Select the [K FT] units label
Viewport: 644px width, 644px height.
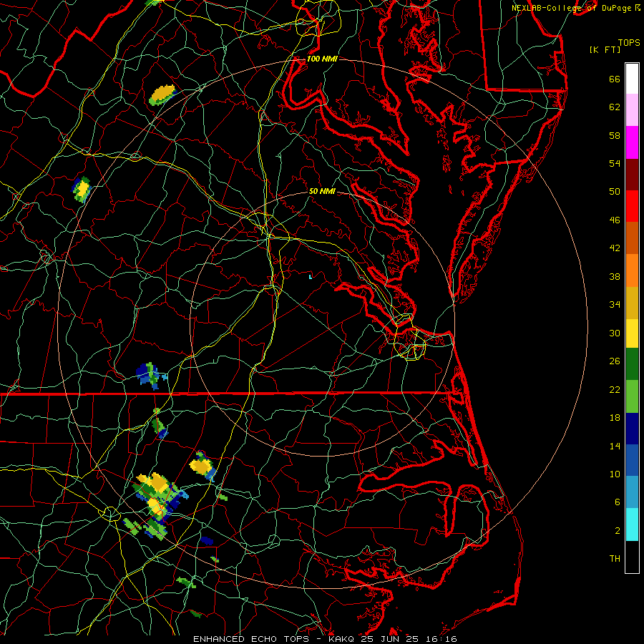(x=605, y=49)
